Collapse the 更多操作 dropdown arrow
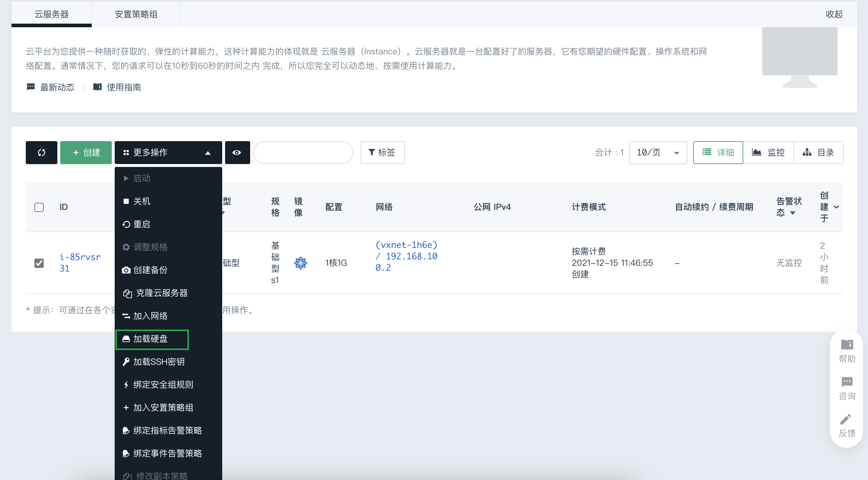 pyautogui.click(x=208, y=153)
